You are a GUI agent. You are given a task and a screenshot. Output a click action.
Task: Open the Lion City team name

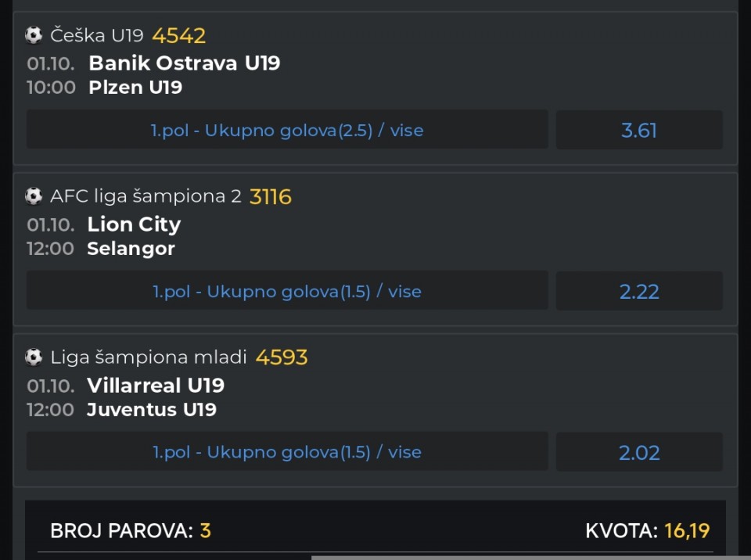tap(134, 224)
